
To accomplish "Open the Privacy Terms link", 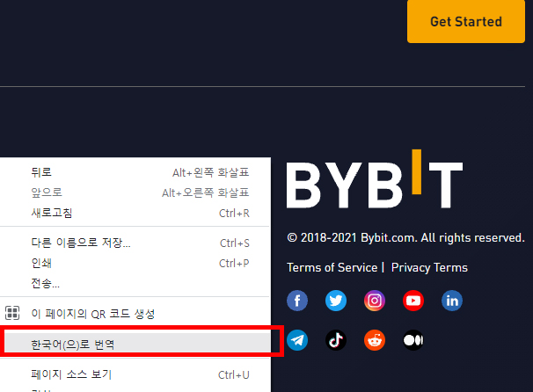I will [429, 268].
